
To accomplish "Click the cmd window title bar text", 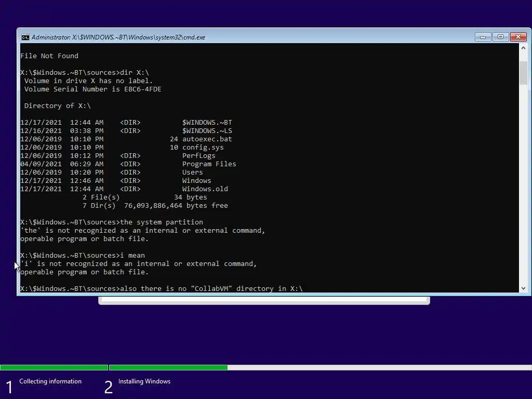I will click(x=118, y=37).
